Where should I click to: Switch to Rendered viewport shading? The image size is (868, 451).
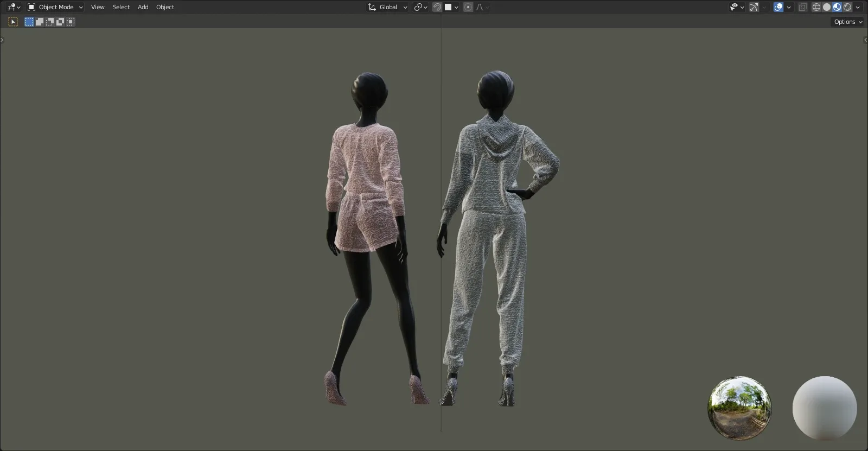click(847, 7)
